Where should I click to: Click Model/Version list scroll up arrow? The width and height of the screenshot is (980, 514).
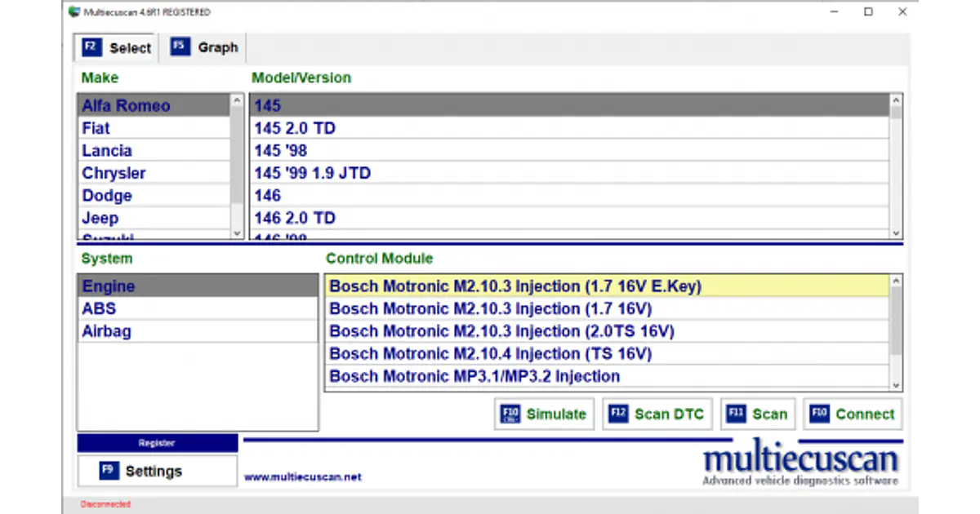coord(896,100)
